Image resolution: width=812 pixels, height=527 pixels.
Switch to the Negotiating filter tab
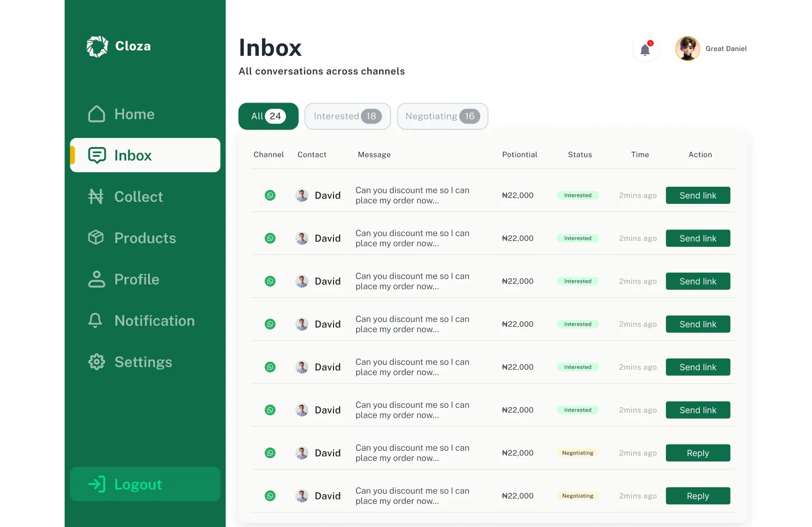point(442,116)
